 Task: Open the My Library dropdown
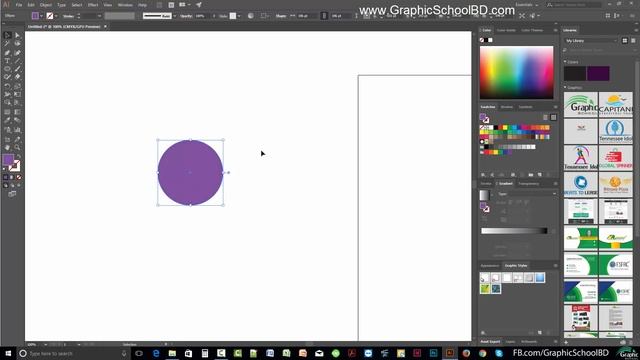591,40
